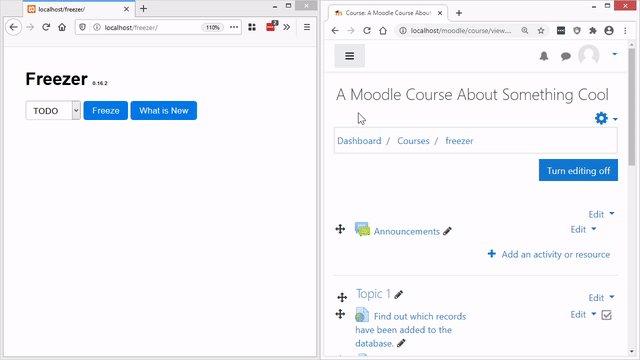Click the move icon beside Topic 1

pyautogui.click(x=342, y=297)
